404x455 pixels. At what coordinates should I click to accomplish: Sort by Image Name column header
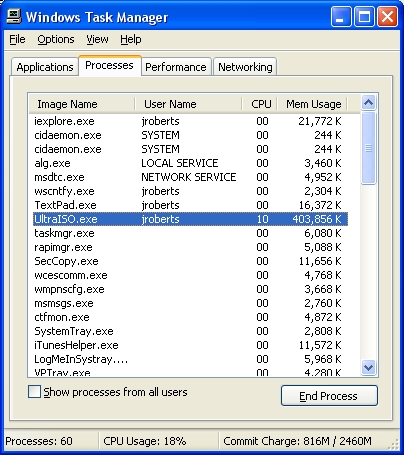click(x=82, y=104)
